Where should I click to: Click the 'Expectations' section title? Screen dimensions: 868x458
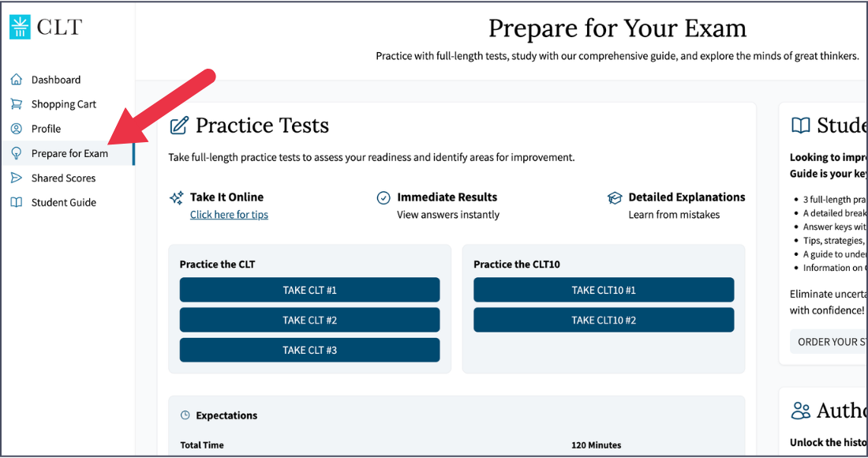pos(226,415)
